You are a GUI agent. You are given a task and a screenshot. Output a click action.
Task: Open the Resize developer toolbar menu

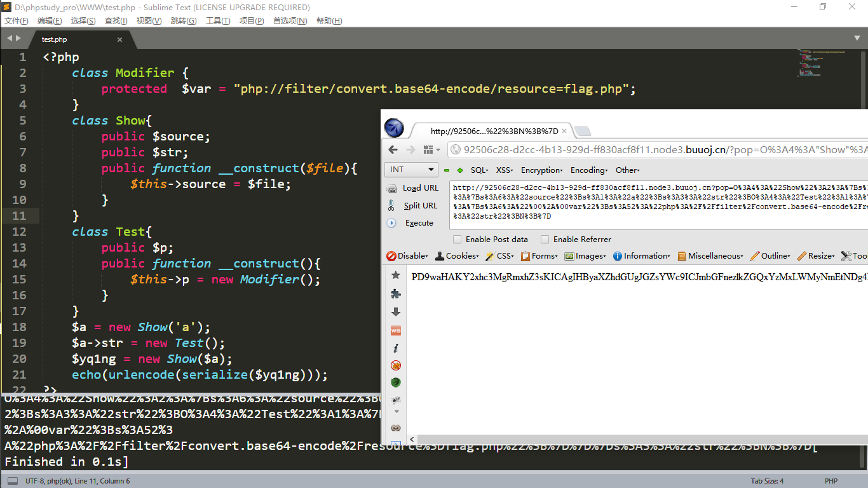tap(817, 256)
